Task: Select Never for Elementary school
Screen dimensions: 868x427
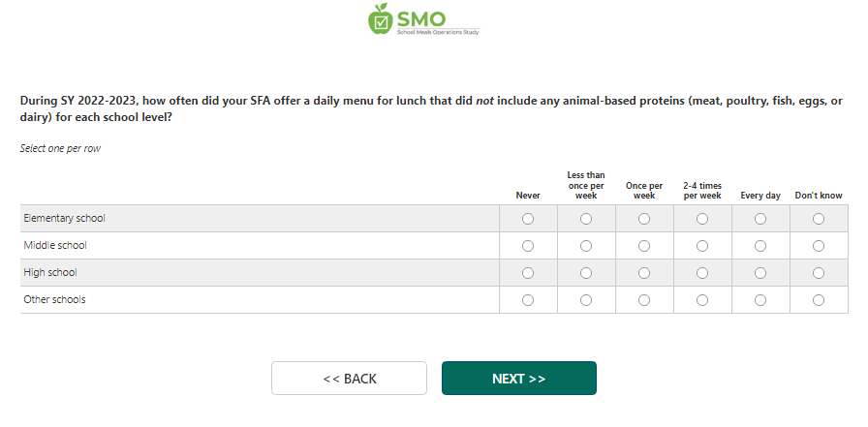Action: [x=528, y=219]
